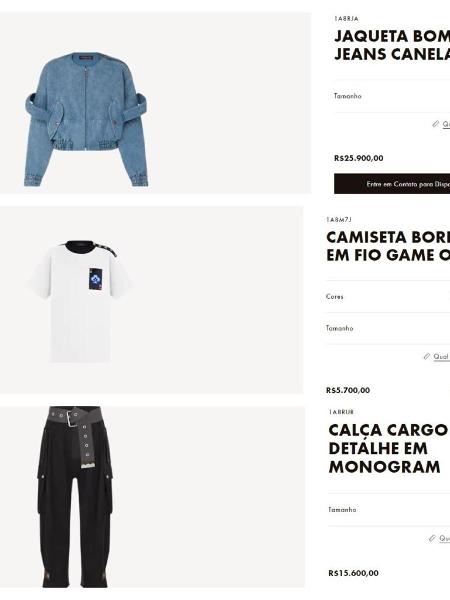The height and width of the screenshot is (600, 450).
Task: Click the ruler icon beside the jacket size guide
Action: coord(435,124)
